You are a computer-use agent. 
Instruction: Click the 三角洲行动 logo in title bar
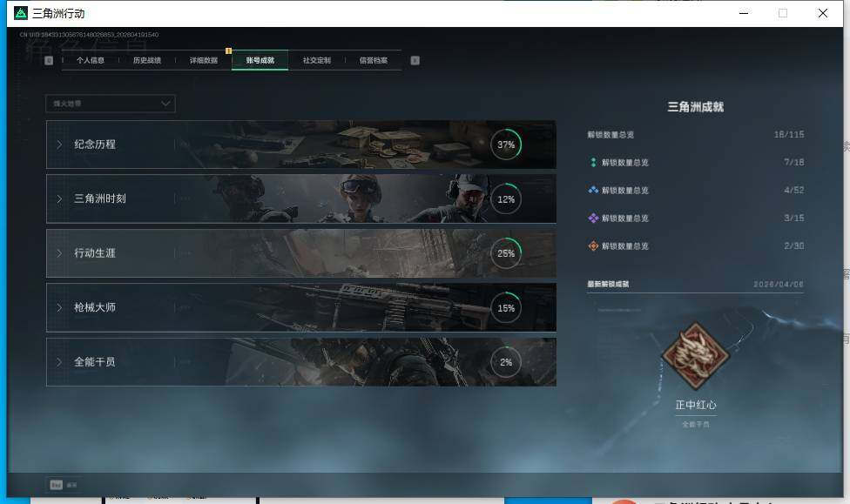click(21, 13)
